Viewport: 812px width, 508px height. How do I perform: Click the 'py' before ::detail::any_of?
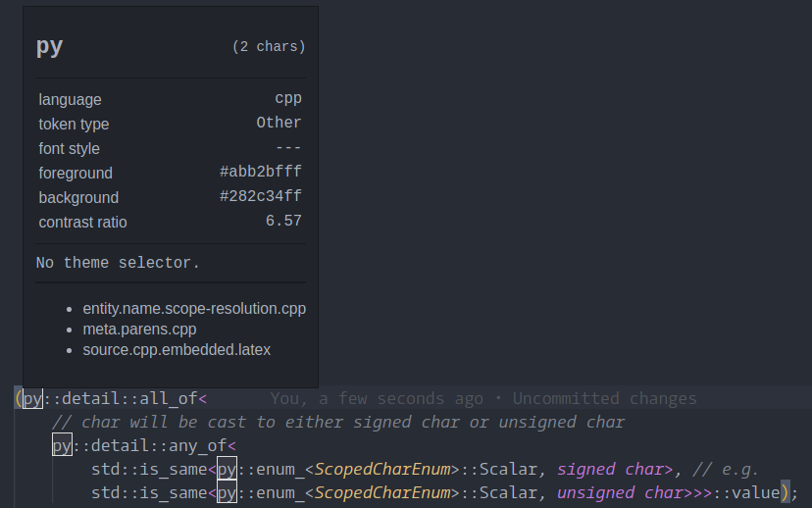62,446
